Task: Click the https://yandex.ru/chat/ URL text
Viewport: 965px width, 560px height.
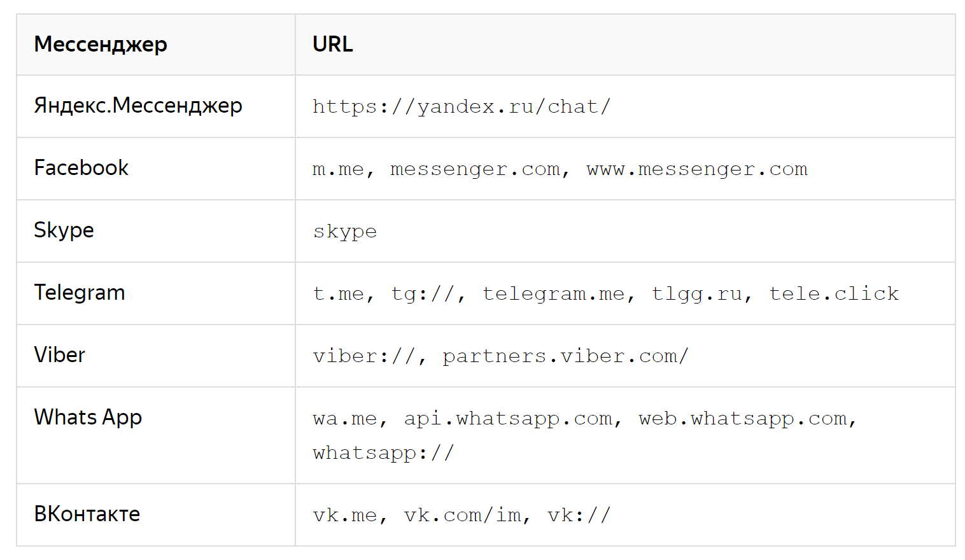Action: tap(461, 107)
